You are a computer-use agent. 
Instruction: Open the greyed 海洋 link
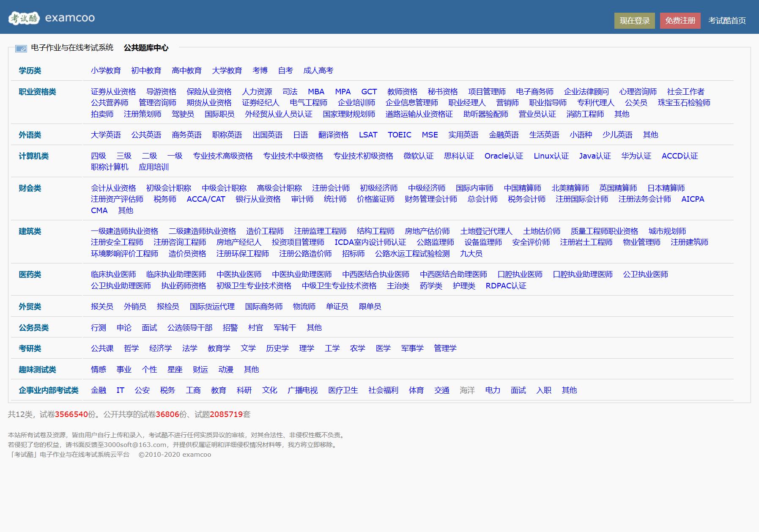pos(467,390)
